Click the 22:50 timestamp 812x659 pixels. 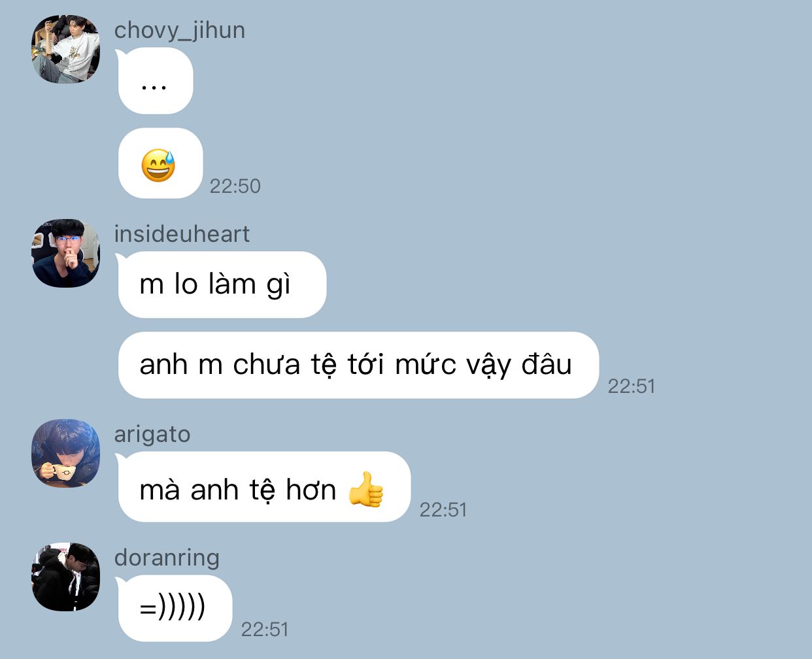pos(235,186)
